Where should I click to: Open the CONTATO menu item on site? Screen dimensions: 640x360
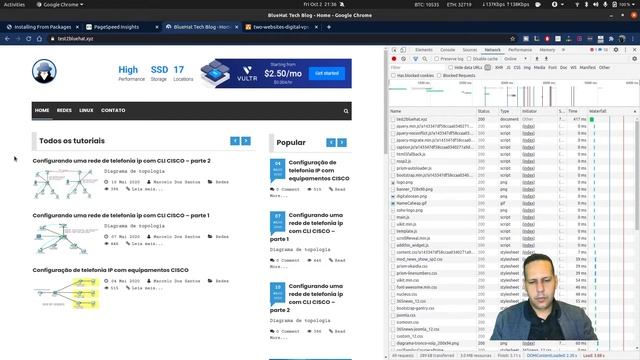[113, 111]
